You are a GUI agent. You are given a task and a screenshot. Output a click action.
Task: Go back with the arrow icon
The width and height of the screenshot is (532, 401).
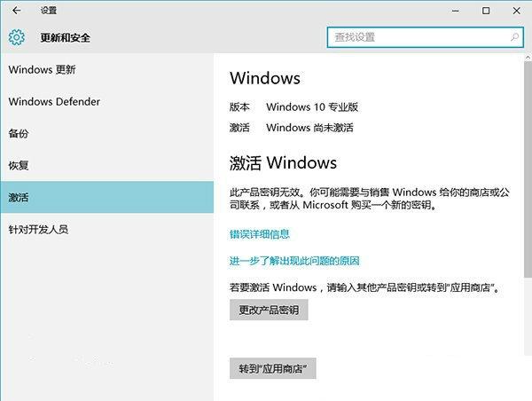click(x=16, y=11)
